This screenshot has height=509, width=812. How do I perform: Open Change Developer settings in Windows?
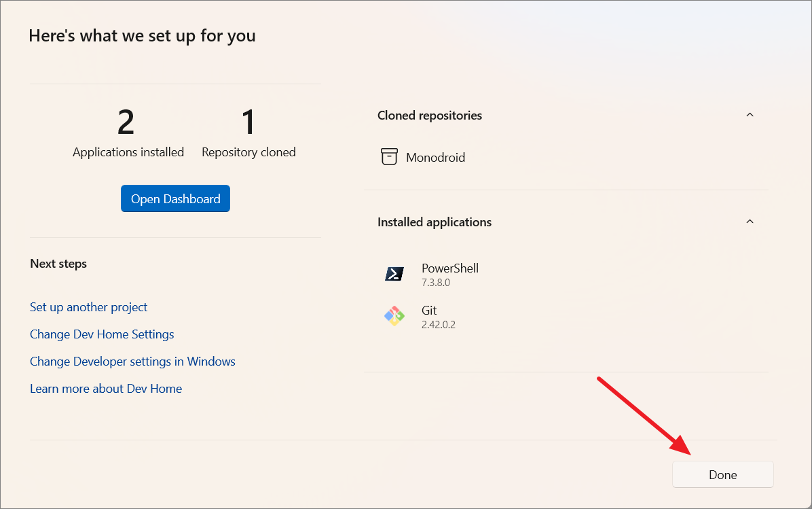pyautogui.click(x=132, y=362)
